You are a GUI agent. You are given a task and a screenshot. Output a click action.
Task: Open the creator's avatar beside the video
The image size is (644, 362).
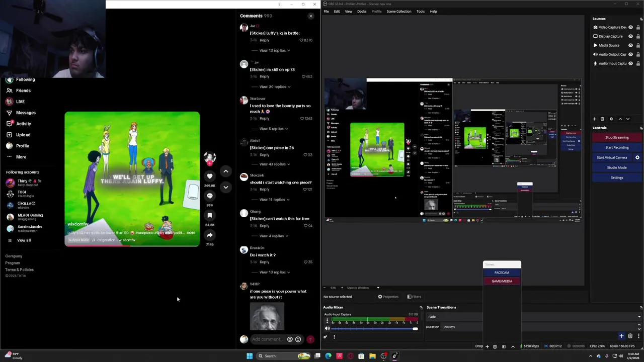click(210, 157)
